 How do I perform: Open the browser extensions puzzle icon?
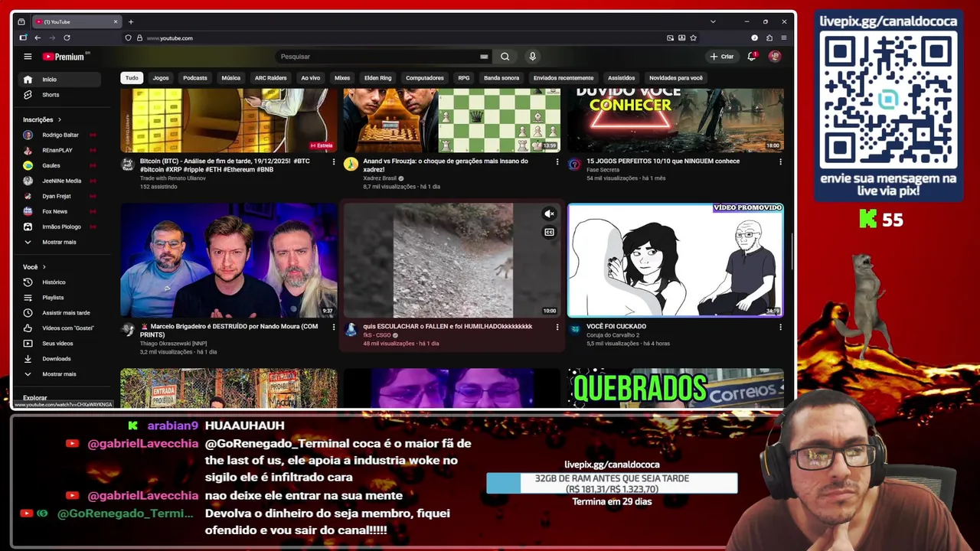pos(769,37)
